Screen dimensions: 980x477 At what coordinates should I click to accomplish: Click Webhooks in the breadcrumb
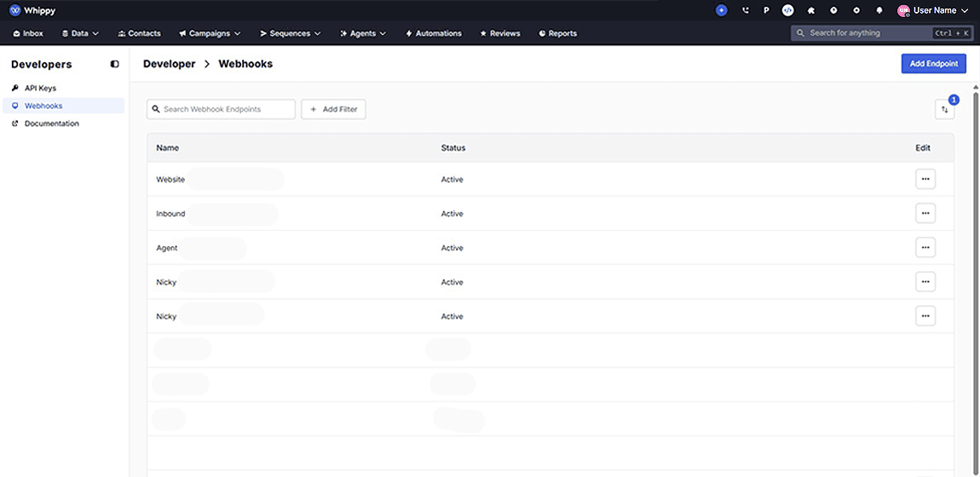click(245, 64)
